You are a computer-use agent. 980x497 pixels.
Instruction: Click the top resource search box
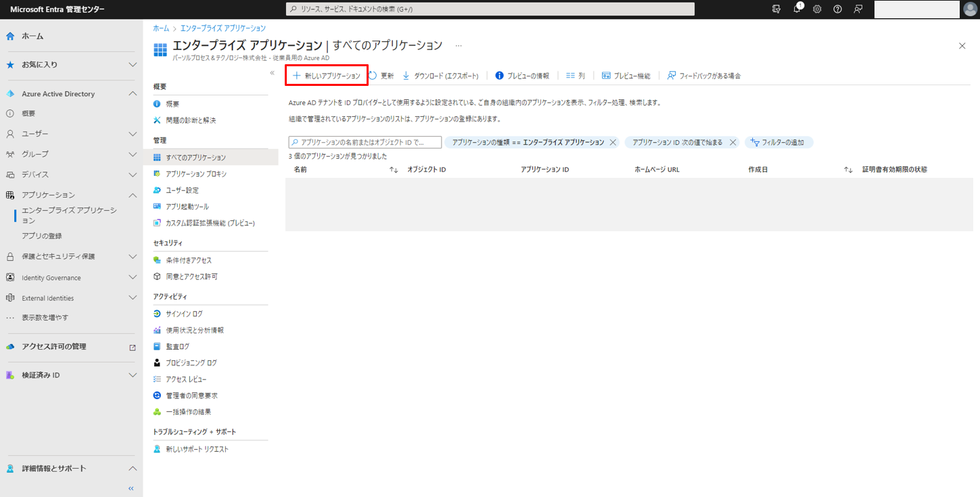coord(490,9)
